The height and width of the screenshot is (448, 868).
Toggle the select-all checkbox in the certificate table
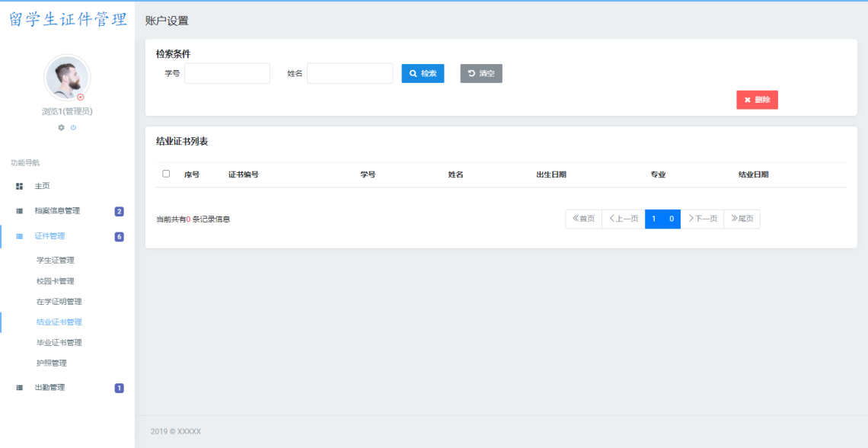(x=165, y=174)
